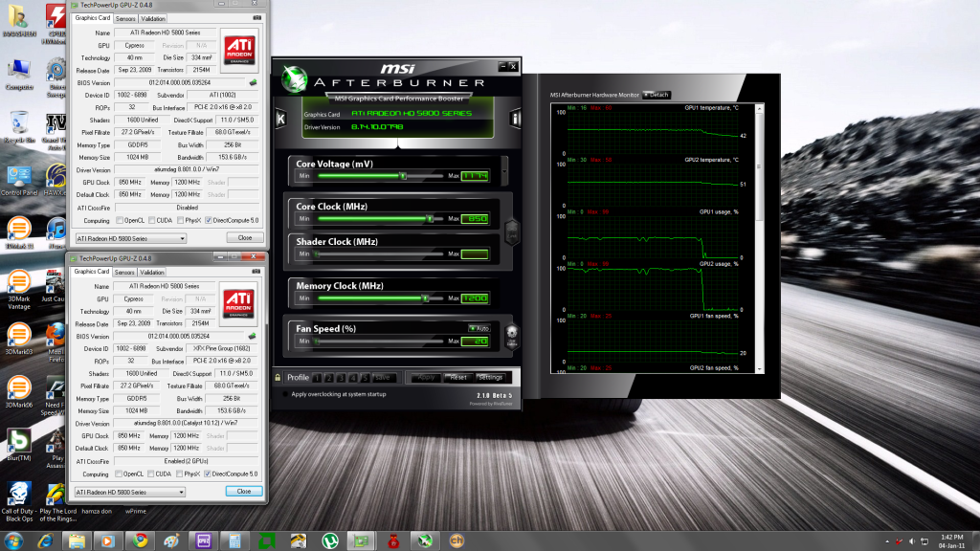The width and height of the screenshot is (980, 551).
Task: Click the user-defined fan settings gear icon
Action: (x=511, y=336)
